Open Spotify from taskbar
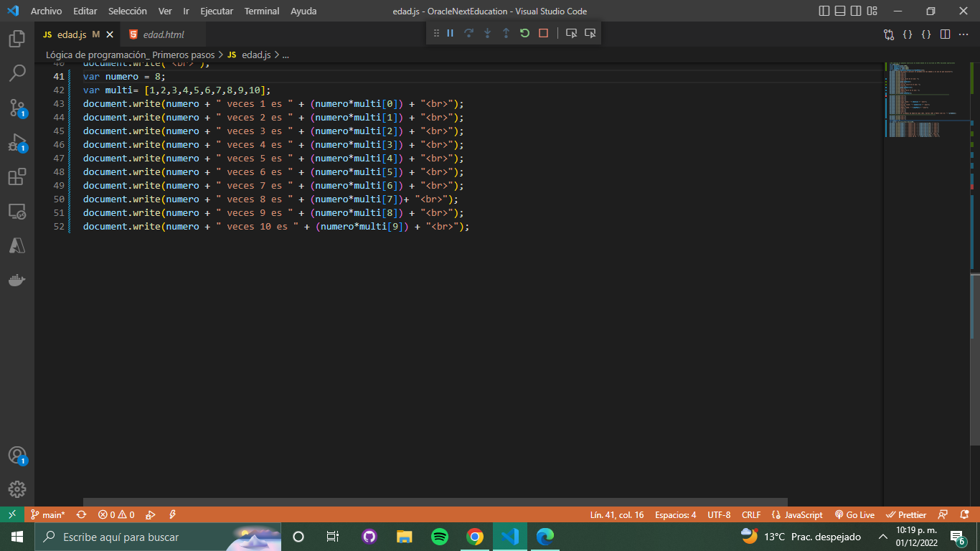Viewport: 980px width, 551px height. point(440,537)
